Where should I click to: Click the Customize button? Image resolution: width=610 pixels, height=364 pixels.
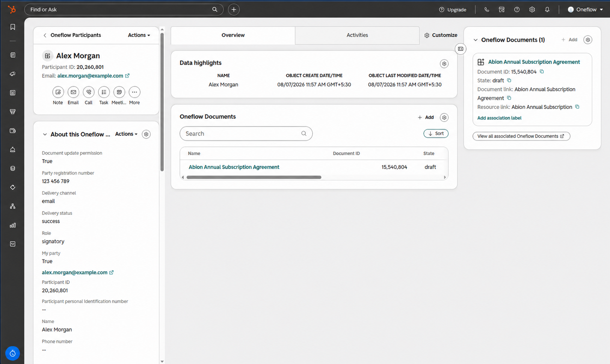point(441,35)
